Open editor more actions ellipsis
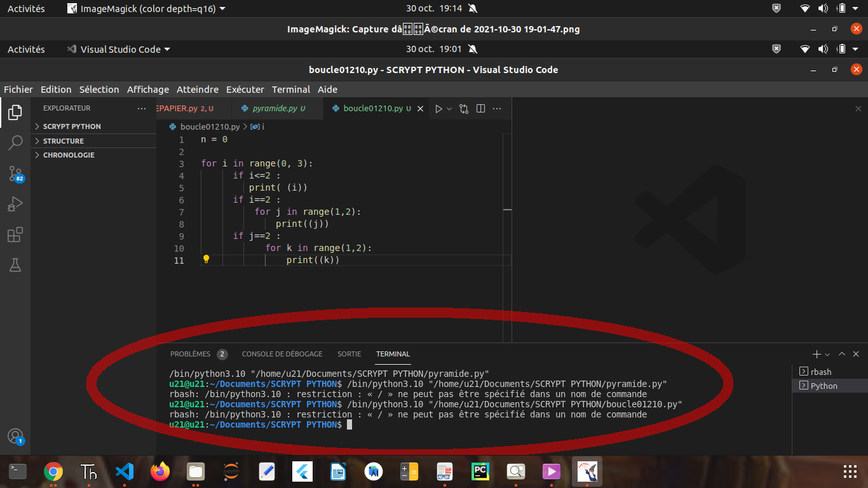 pyautogui.click(x=497, y=109)
